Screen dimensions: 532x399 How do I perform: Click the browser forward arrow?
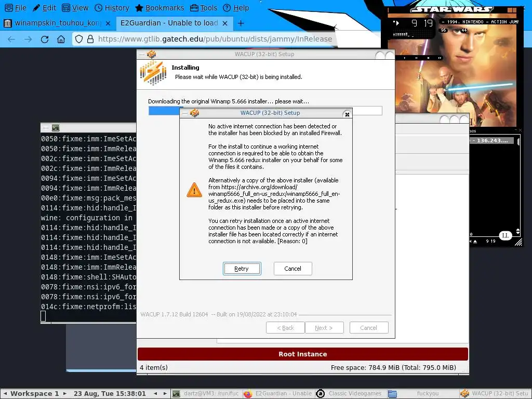(28, 39)
